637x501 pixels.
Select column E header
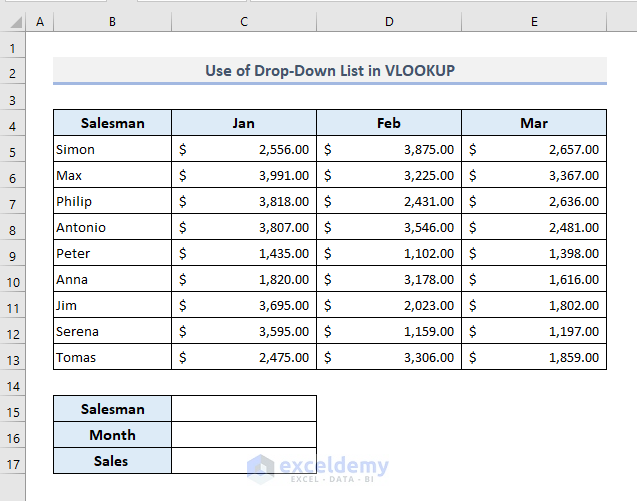pyautogui.click(x=534, y=21)
